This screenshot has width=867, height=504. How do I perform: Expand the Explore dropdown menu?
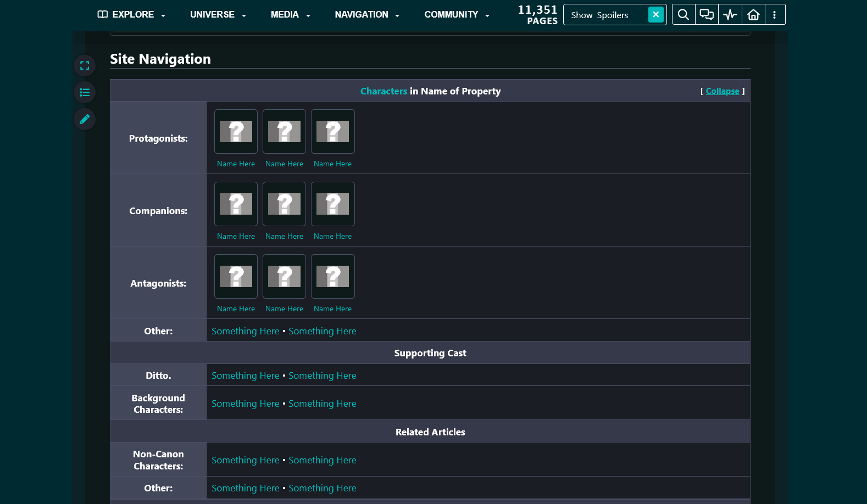(x=132, y=15)
